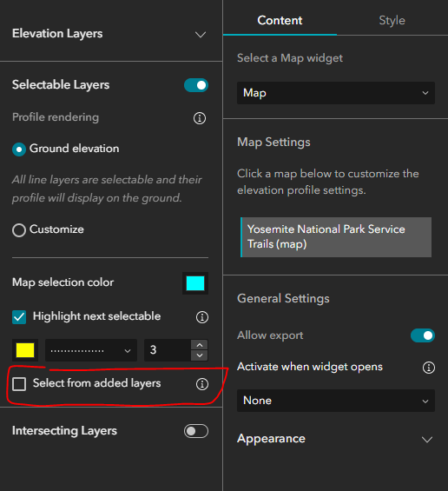Open the cyan Map selection color picker
This screenshot has width=448, height=491.
pos(195,283)
